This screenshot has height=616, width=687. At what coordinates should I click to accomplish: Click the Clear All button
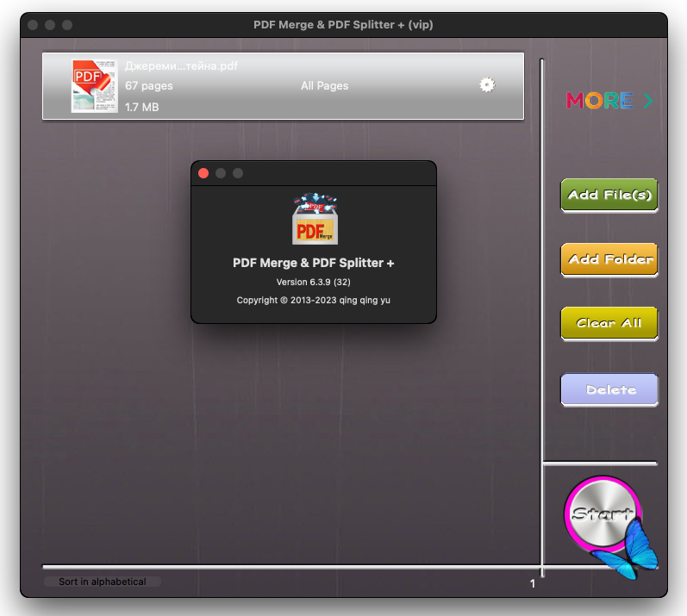point(609,323)
